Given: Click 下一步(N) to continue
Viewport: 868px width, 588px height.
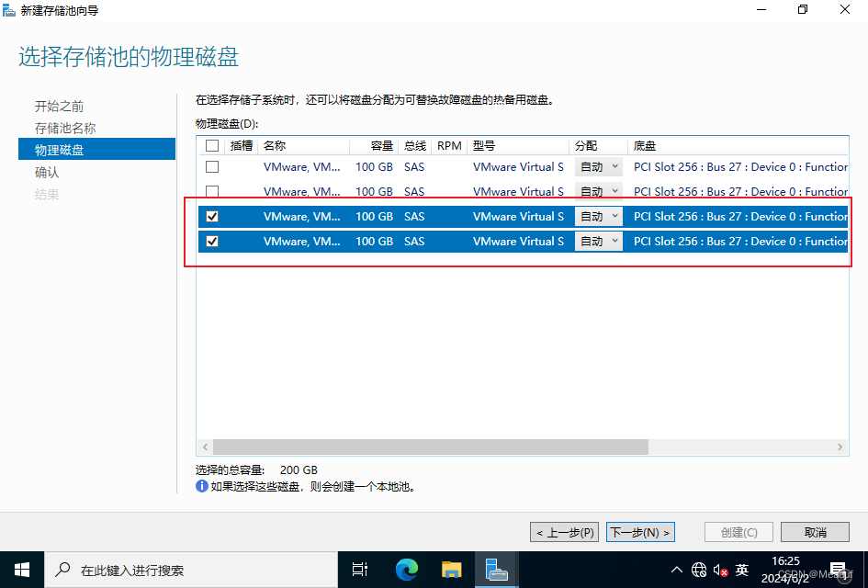Looking at the screenshot, I should click(640, 532).
